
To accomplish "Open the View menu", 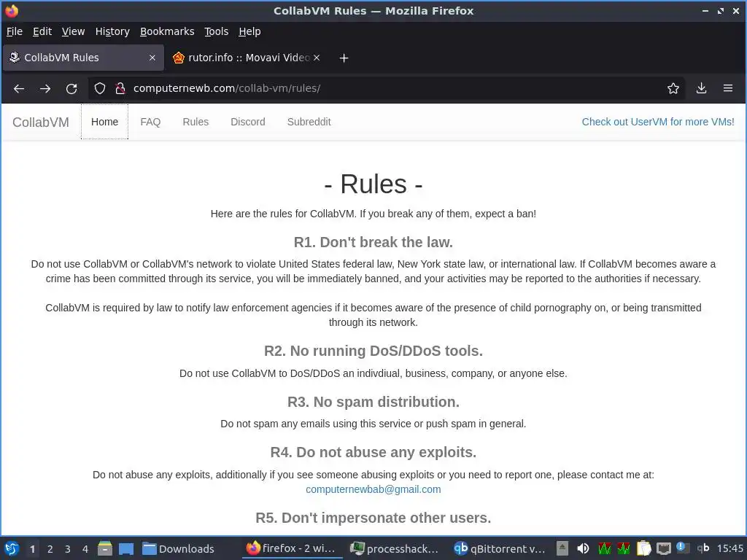I will 73,31.
